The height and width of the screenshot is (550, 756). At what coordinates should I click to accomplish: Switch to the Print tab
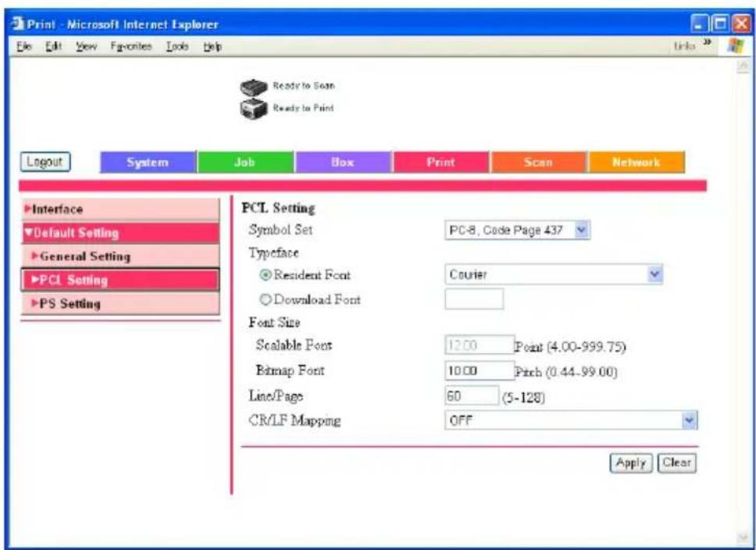point(441,162)
